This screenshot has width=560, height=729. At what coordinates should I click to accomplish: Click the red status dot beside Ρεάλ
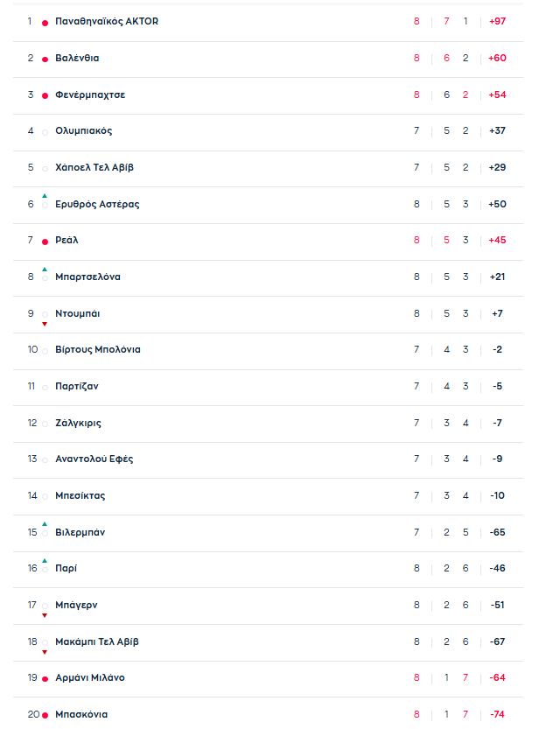[x=45, y=242]
